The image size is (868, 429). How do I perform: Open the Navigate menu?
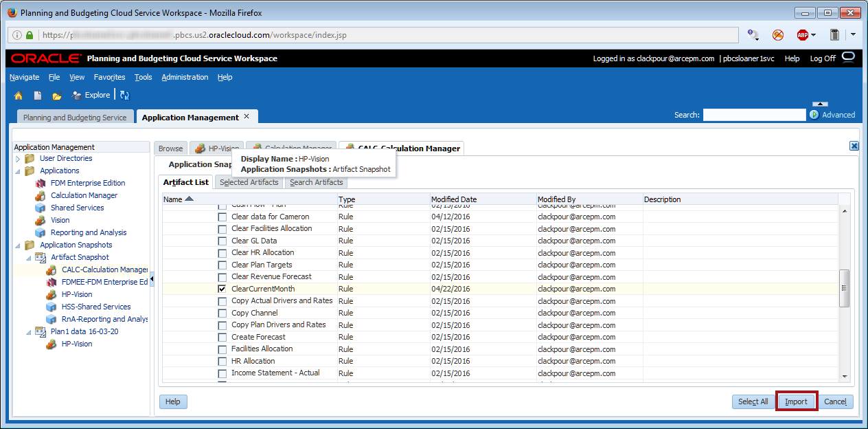click(x=25, y=77)
